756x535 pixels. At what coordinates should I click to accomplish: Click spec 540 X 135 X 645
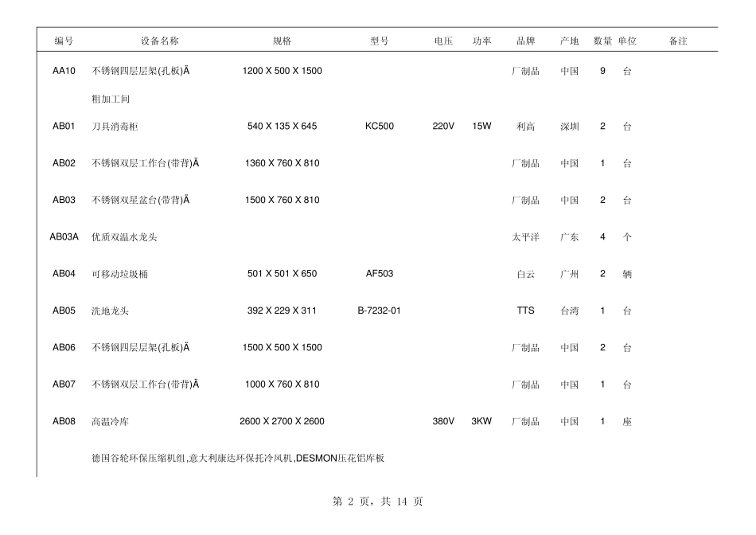click(282, 127)
